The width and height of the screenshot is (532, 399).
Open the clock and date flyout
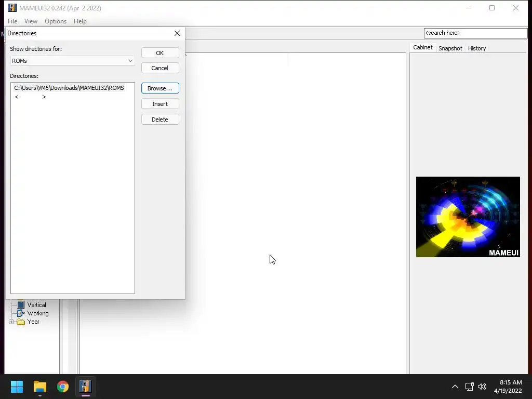[508, 387]
